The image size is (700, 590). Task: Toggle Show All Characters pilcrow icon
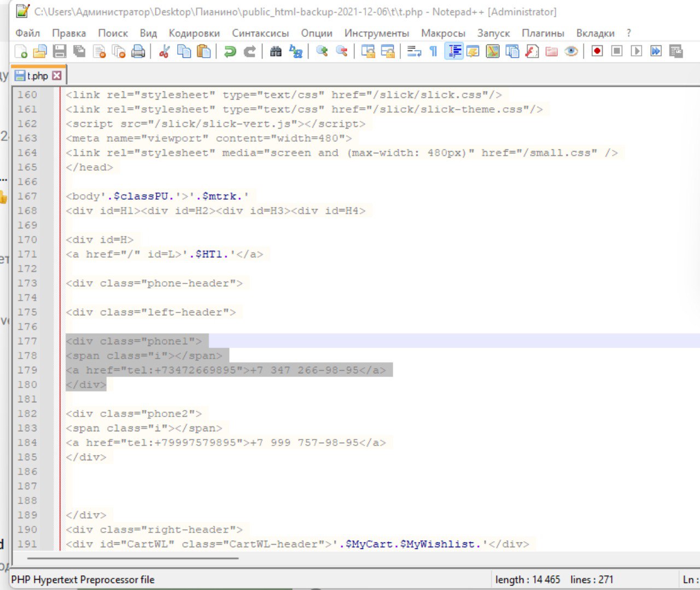[x=434, y=51]
